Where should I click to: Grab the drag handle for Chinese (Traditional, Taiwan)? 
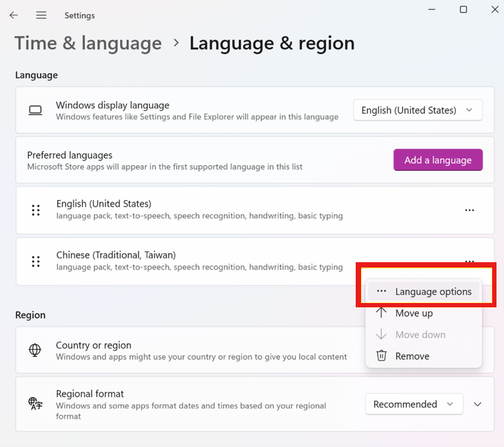coord(35,262)
